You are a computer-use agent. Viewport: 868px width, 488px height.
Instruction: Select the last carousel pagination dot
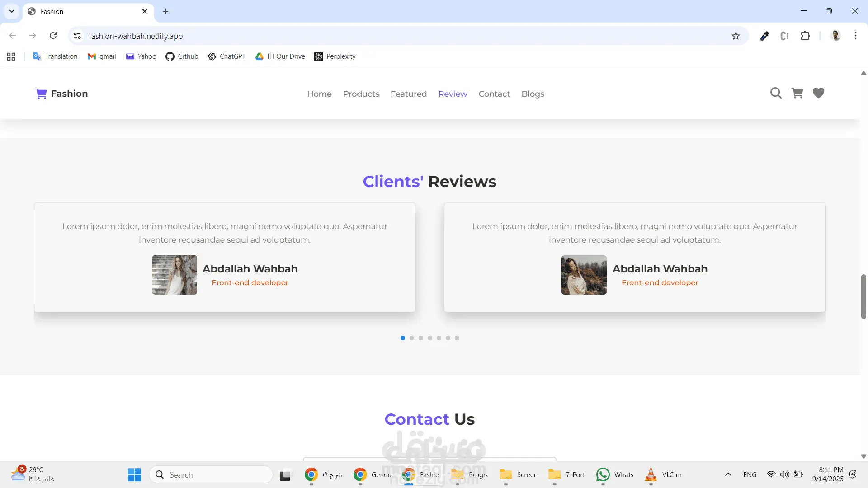coord(457,338)
